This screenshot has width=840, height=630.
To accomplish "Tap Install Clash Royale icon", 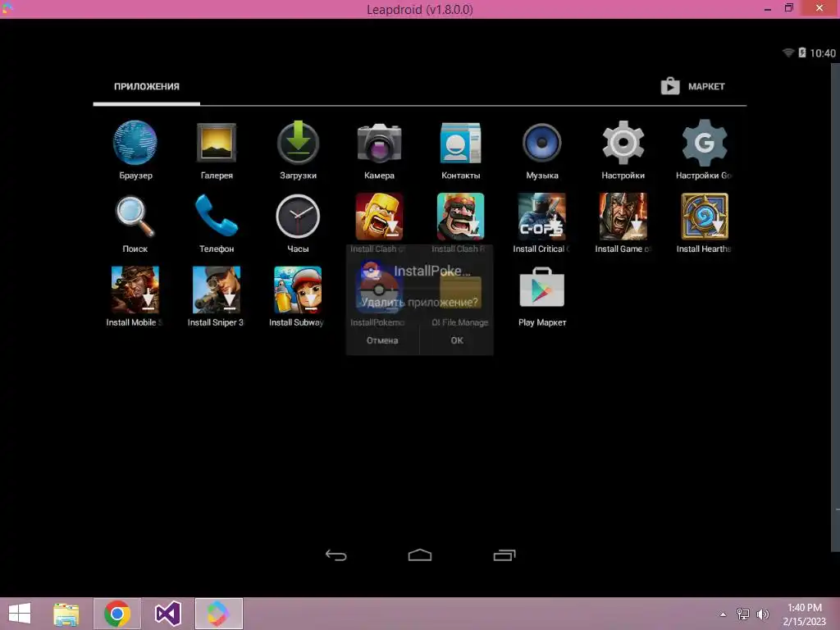I will [x=461, y=217].
